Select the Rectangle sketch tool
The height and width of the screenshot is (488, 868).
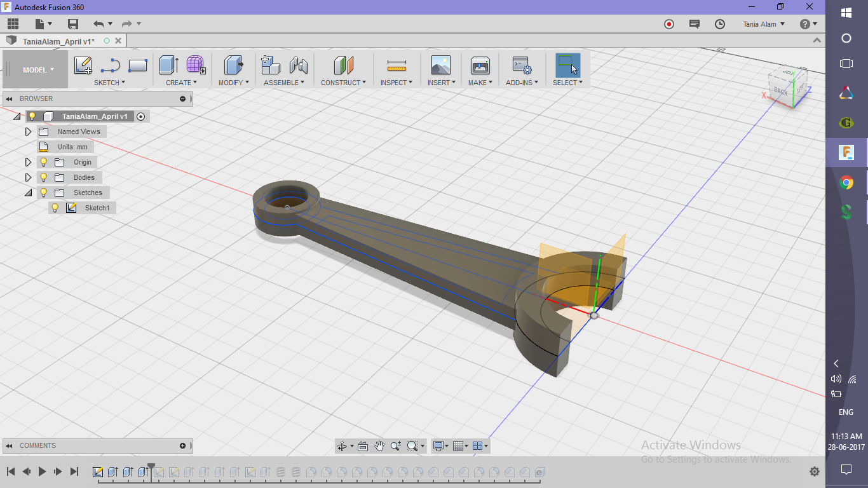click(138, 65)
